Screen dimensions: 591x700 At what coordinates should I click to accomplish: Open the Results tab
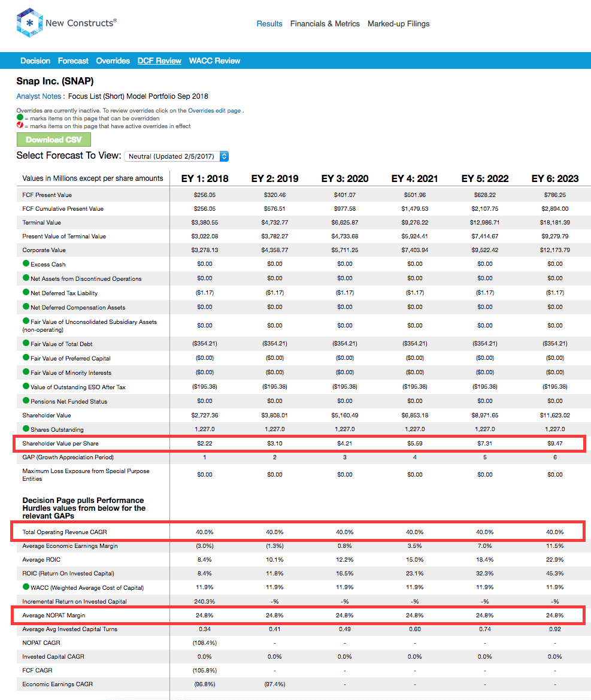coord(269,24)
